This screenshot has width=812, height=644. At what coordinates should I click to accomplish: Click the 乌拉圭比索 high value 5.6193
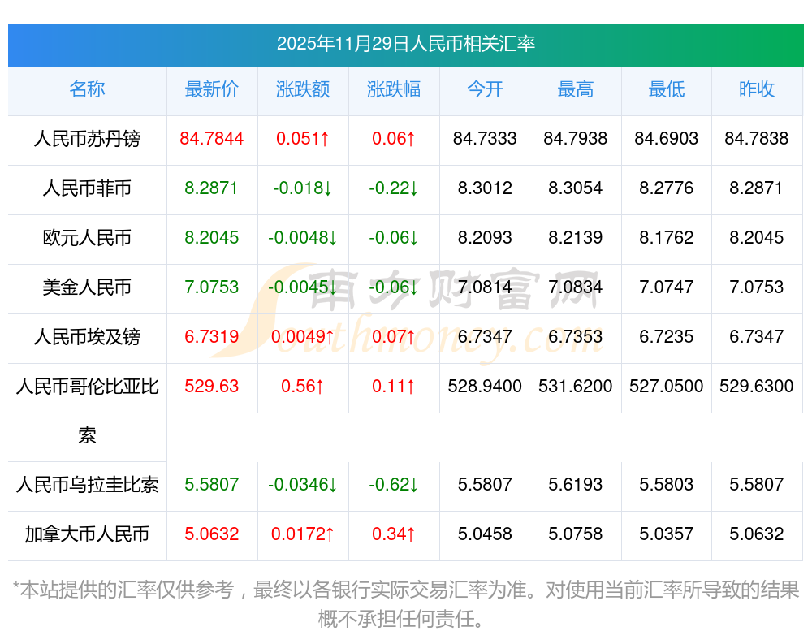[x=576, y=484]
